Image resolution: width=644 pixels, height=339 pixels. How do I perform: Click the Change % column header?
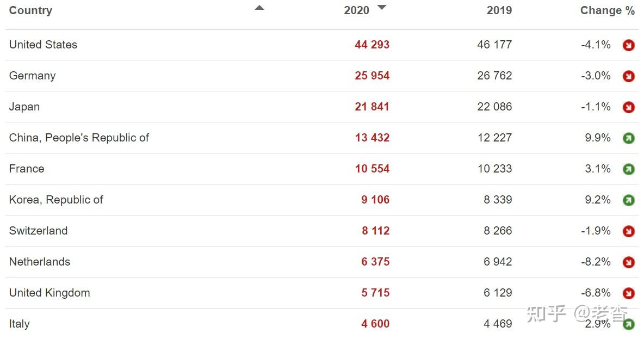607,10
